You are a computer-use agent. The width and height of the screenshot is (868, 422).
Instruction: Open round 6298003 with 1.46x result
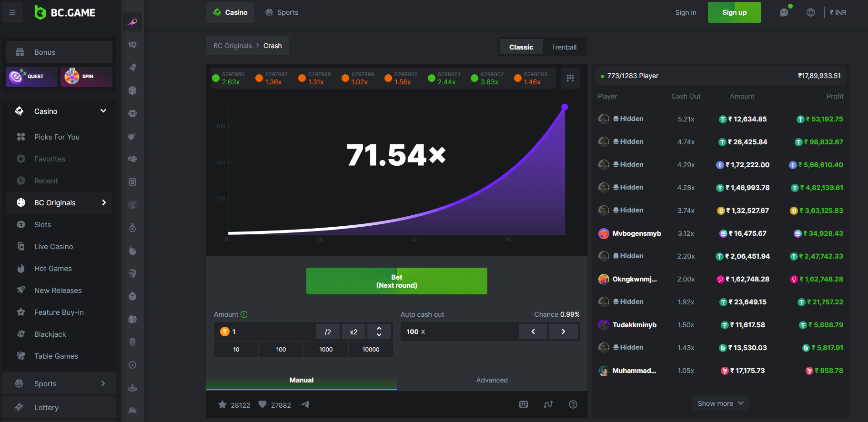pyautogui.click(x=531, y=78)
